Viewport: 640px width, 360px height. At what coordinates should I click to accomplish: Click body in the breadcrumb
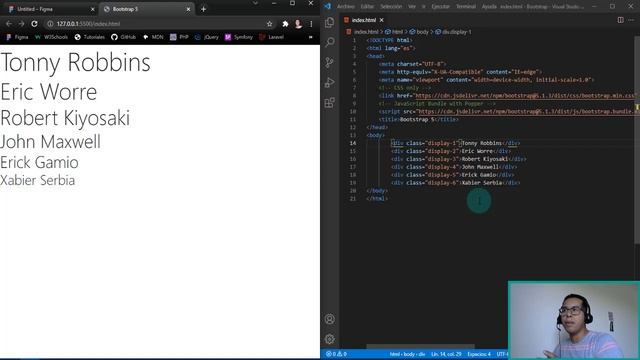pyautogui.click(x=422, y=32)
